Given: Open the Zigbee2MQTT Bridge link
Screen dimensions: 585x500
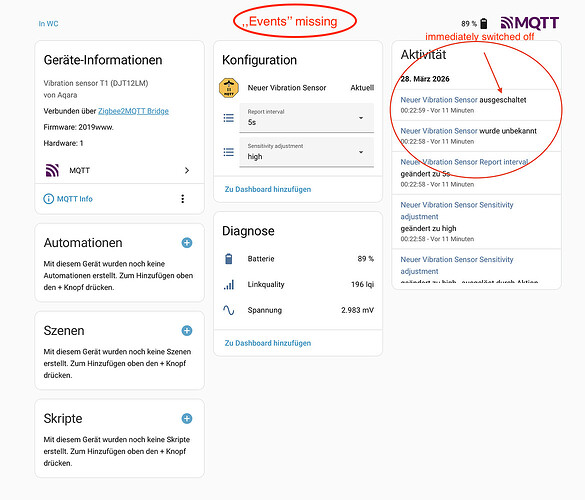Looking at the screenshot, I should tap(133, 111).
